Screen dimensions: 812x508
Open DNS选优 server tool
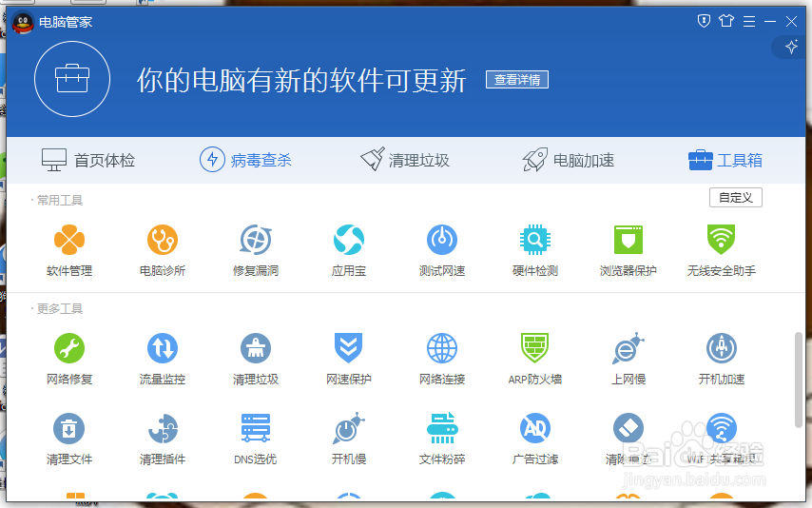tap(256, 440)
